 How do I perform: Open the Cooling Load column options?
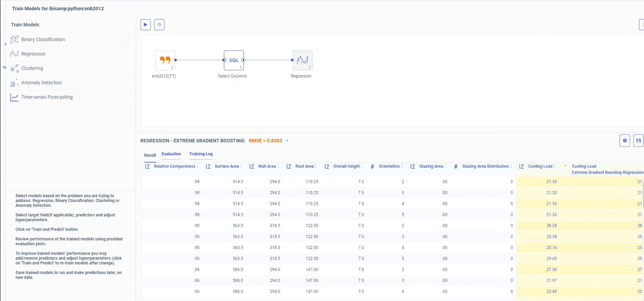(555, 166)
